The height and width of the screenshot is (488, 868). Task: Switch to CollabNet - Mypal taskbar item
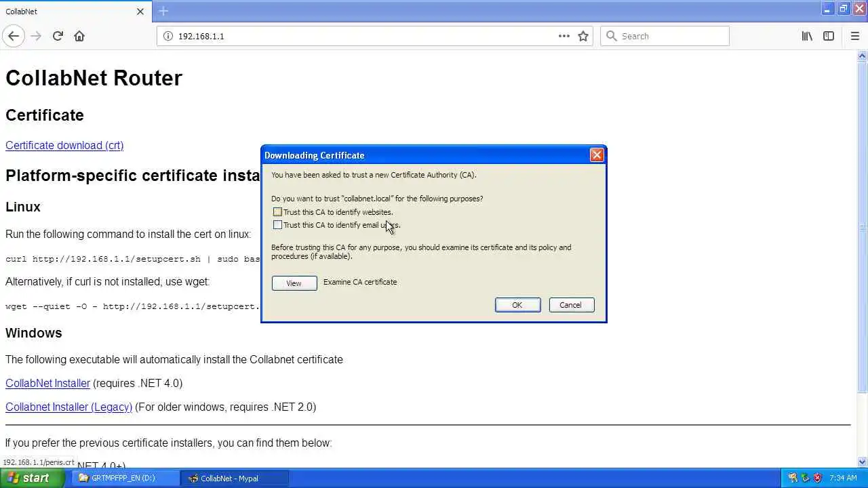235,478
